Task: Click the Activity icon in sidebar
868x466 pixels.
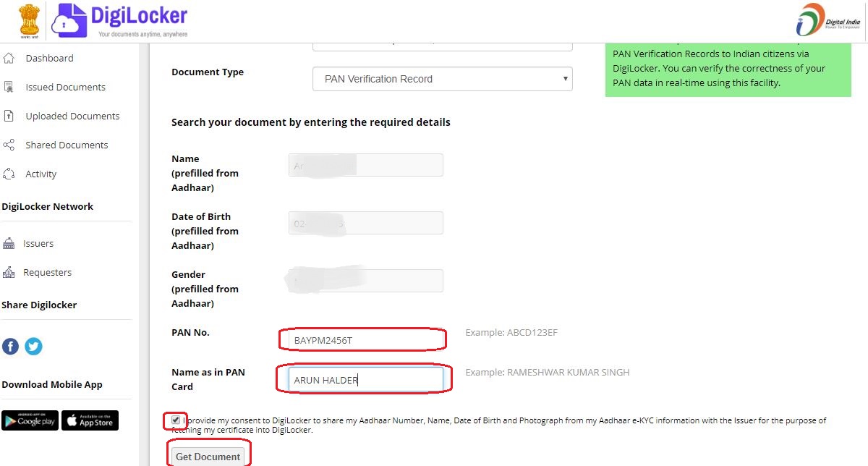Action: click(9, 174)
